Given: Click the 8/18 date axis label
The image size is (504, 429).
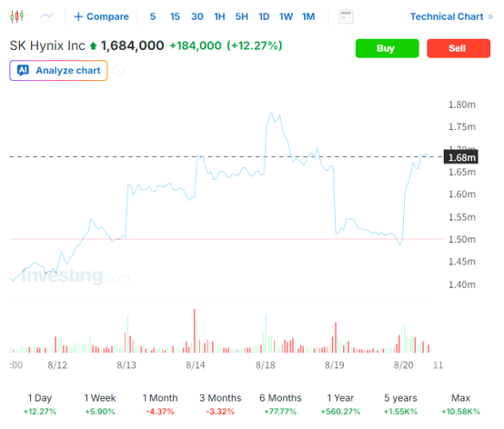Looking at the screenshot, I should pos(265,365).
